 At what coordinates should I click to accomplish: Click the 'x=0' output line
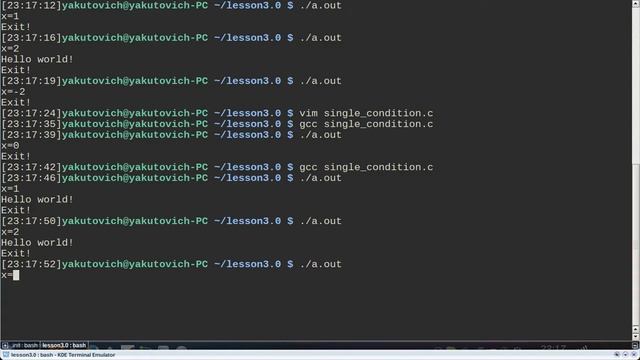(x=10, y=145)
